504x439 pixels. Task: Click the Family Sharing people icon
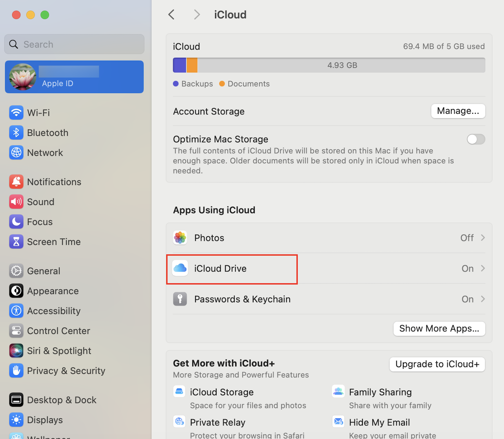pos(338,391)
